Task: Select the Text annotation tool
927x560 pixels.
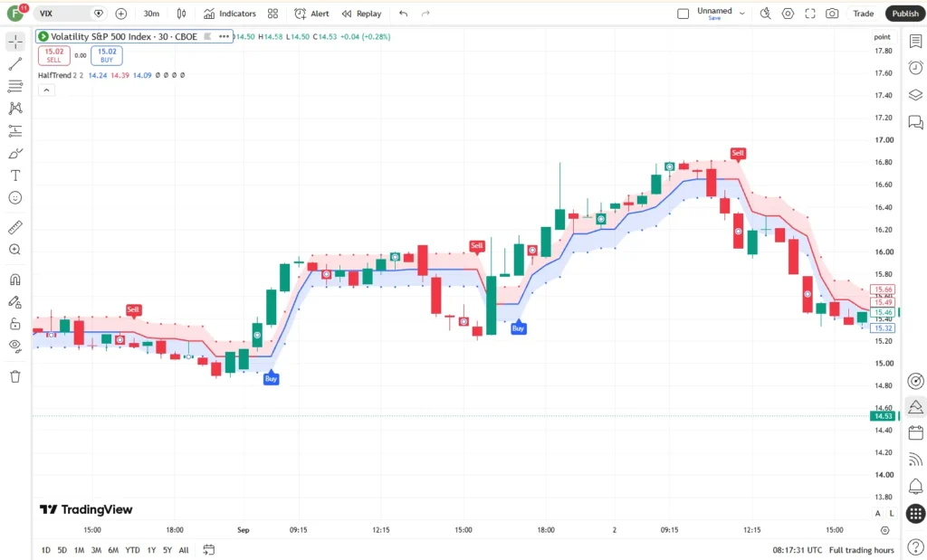Action: coord(15,176)
